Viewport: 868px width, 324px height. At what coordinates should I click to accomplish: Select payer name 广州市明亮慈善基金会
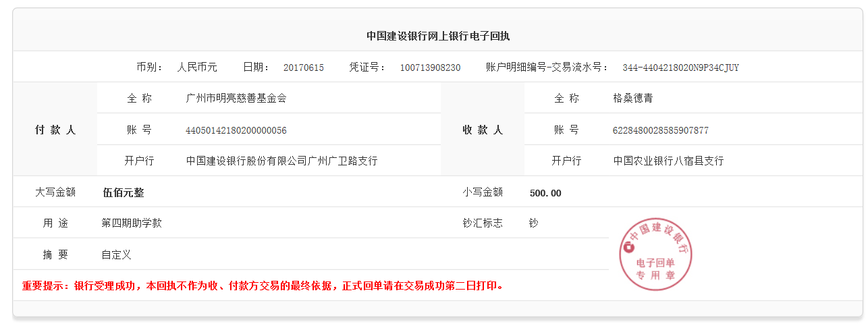click(x=236, y=99)
